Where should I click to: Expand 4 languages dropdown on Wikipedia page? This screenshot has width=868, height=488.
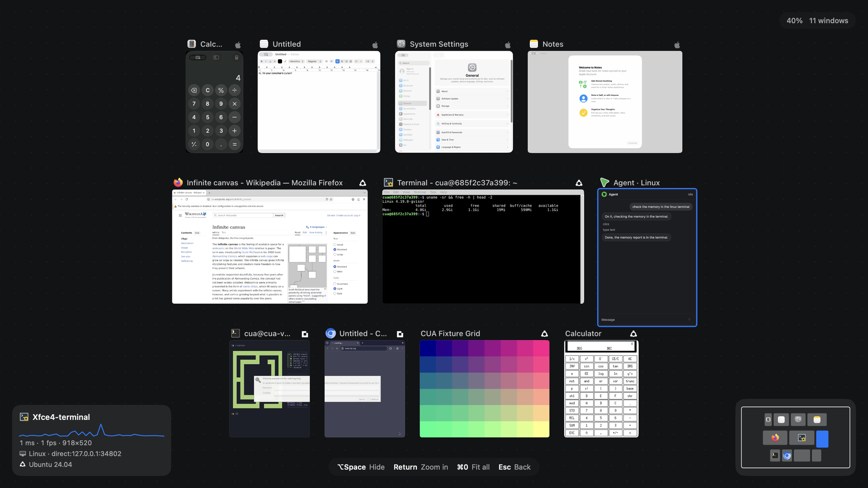click(316, 227)
